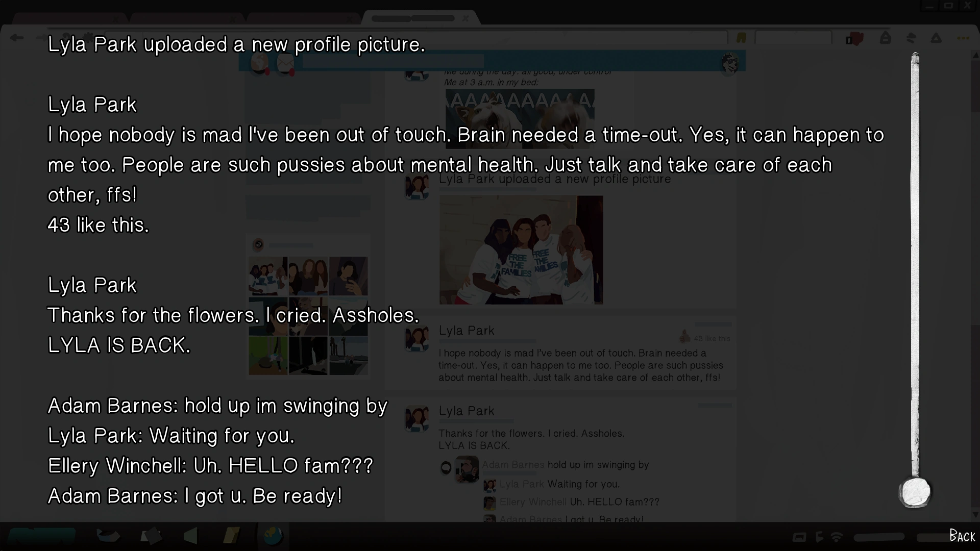
Task: Click the round transcript scrollbar handle
Action: (915, 492)
